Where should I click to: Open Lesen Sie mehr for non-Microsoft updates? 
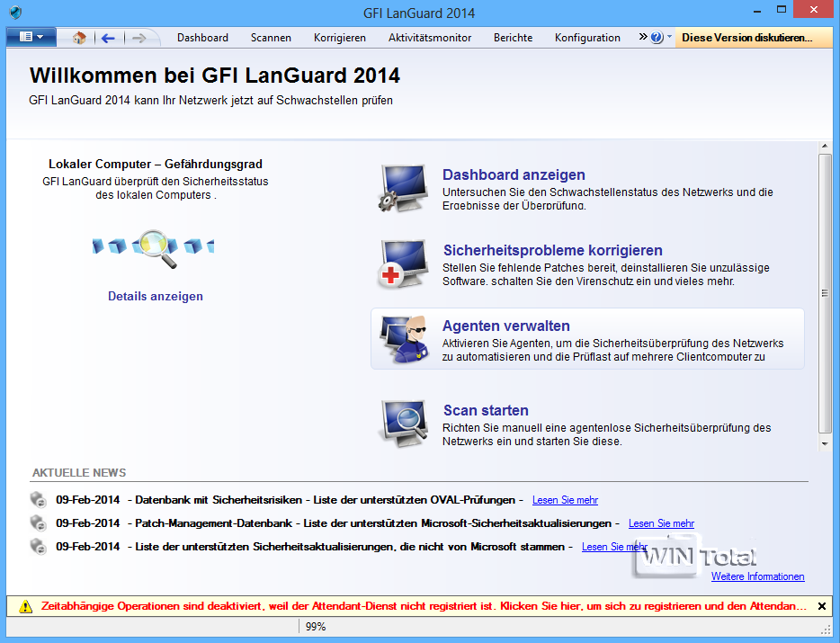pyautogui.click(x=614, y=547)
